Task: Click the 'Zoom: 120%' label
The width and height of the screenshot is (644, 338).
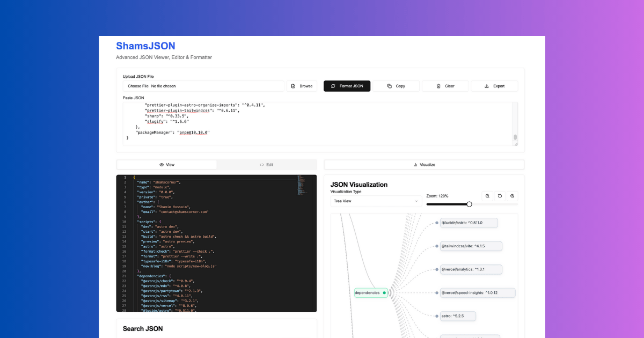Action: pos(437,196)
